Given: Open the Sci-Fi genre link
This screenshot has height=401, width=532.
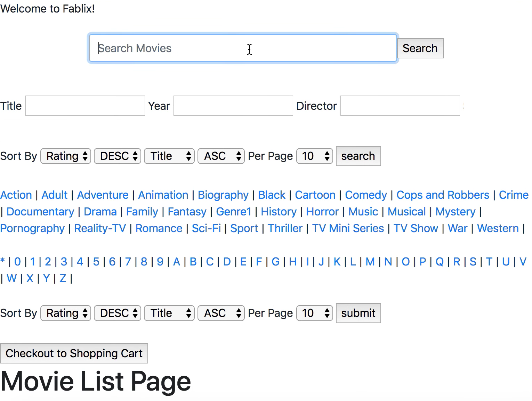Looking at the screenshot, I should pos(206,228).
